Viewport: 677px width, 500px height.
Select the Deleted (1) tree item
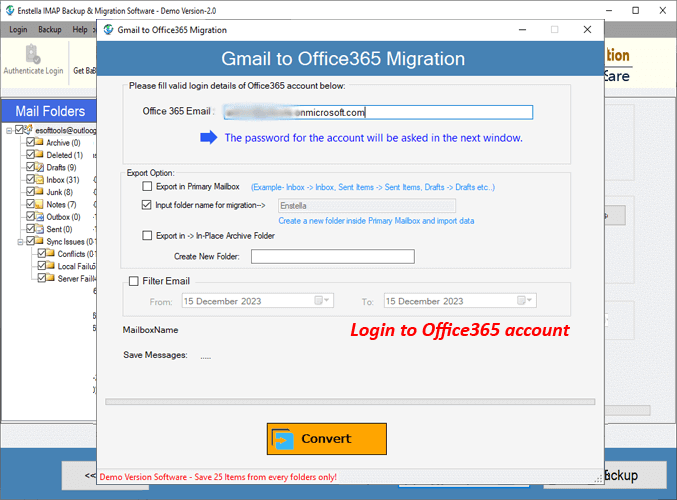click(64, 155)
